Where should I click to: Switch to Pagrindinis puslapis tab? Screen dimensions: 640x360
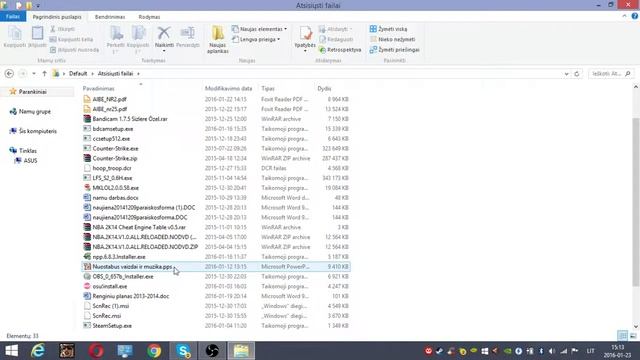(57, 17)
